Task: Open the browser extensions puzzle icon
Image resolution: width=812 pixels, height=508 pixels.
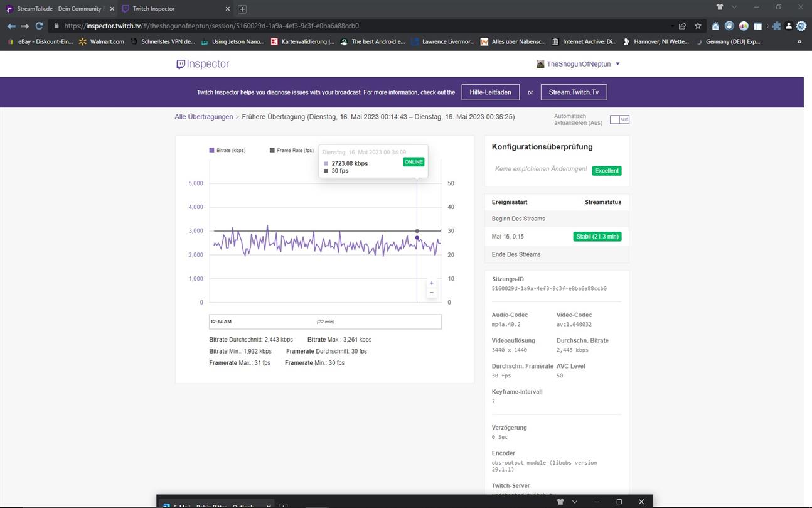Action: pos(776,26)
